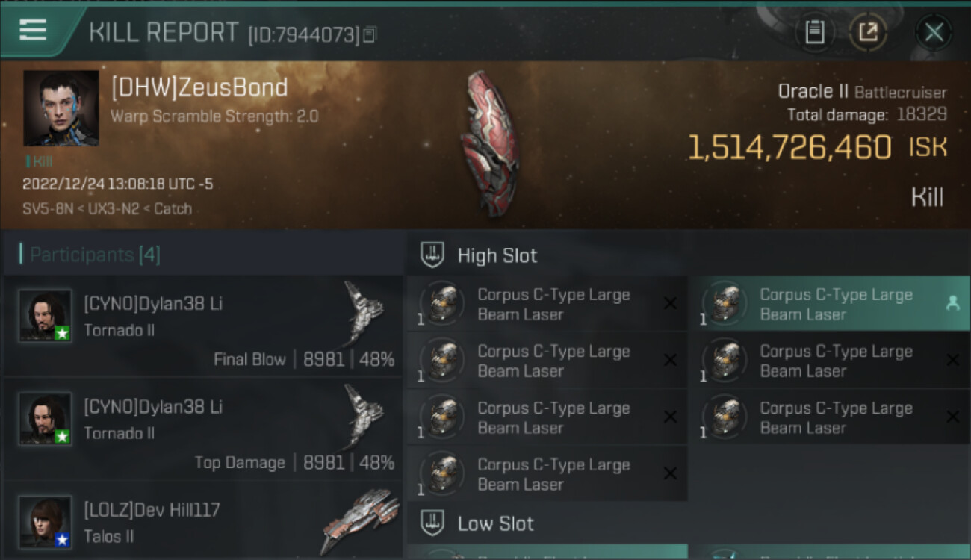Open Dev Hill117 participant entry
This screenshot has width=971, height=560.
(x=200, y=520)
